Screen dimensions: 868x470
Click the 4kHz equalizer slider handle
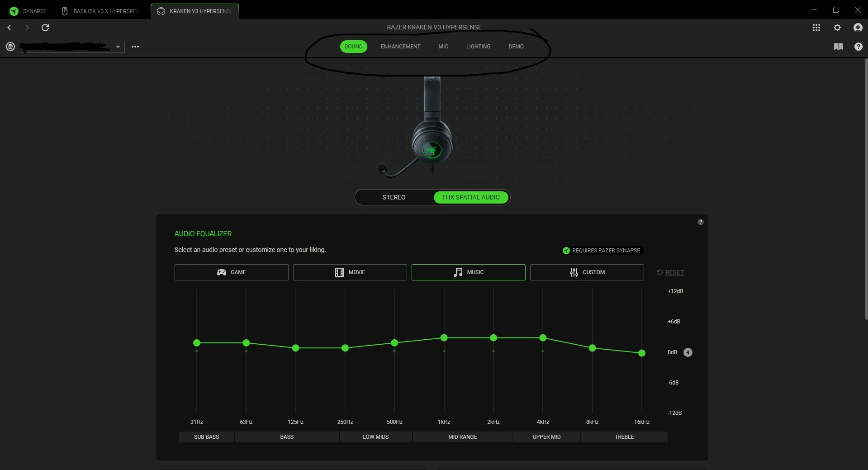[543, 337]
